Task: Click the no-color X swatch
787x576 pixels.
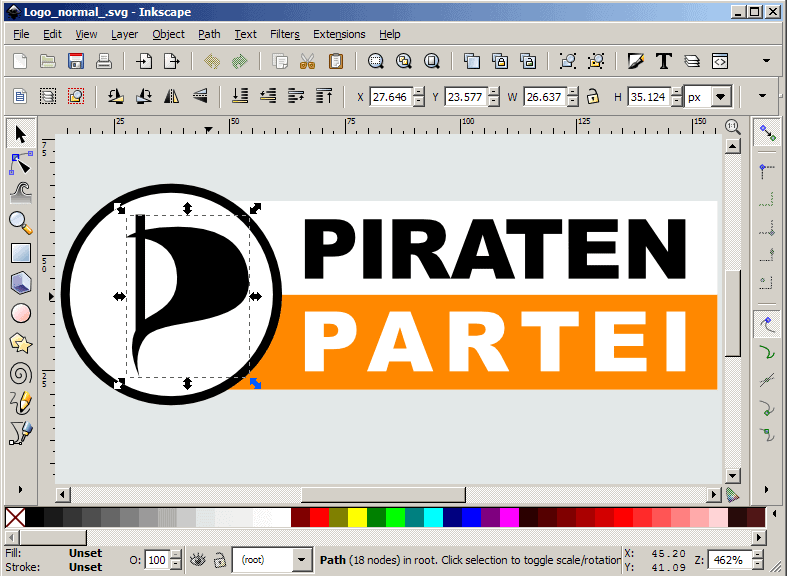Action: pos(15,517)
